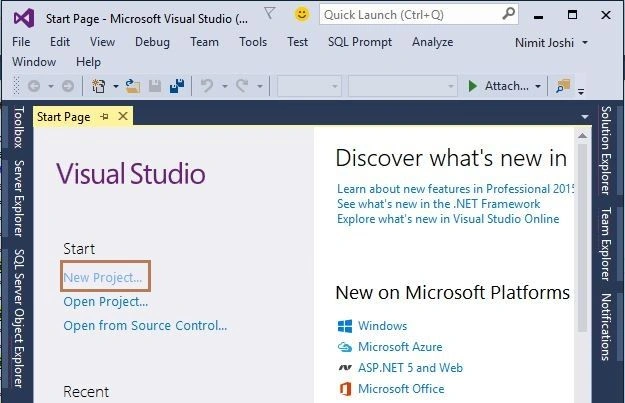Viewport: 625px width, 403px height.
Task: Open the toolbar overflow options arrow
Action: 581,91
